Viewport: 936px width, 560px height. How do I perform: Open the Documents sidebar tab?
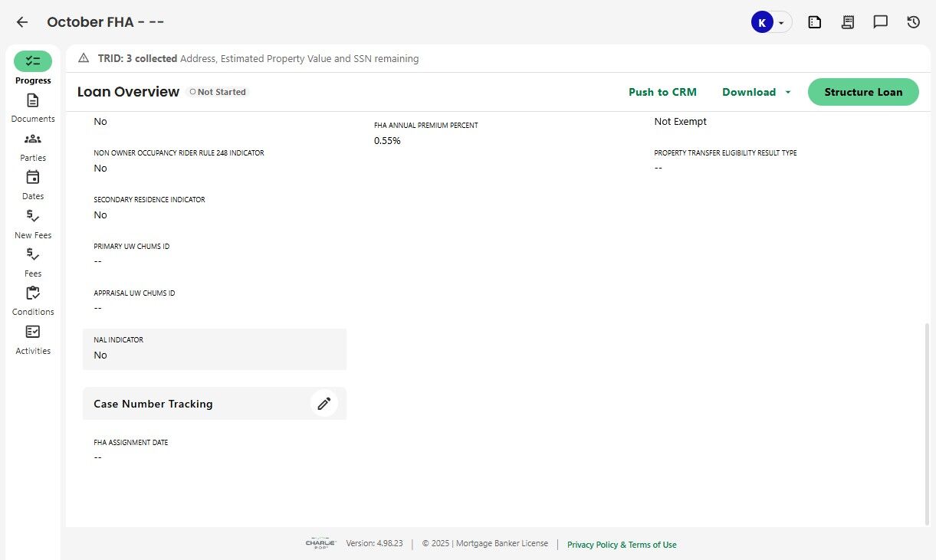[x=33, y=106]
